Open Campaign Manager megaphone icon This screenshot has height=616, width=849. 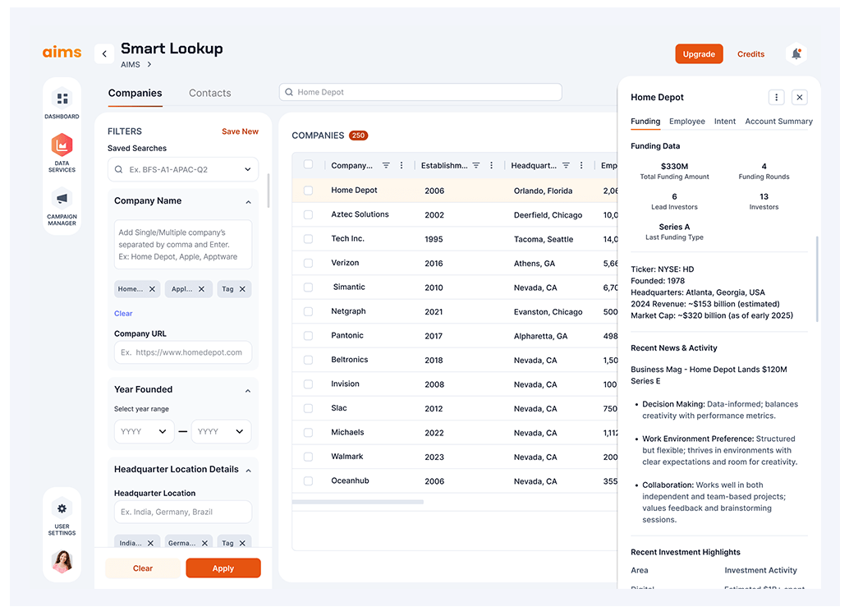point(62,199)
